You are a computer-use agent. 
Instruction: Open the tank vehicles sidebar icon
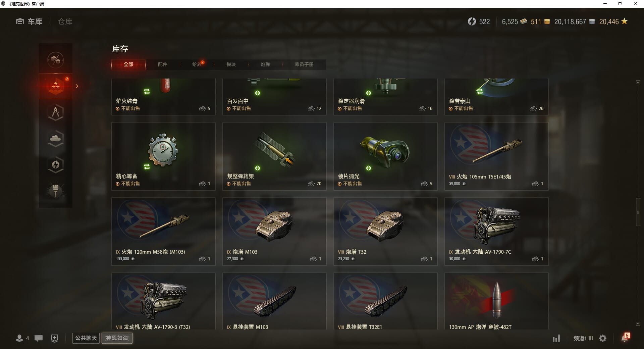click(x=56, y=139)
